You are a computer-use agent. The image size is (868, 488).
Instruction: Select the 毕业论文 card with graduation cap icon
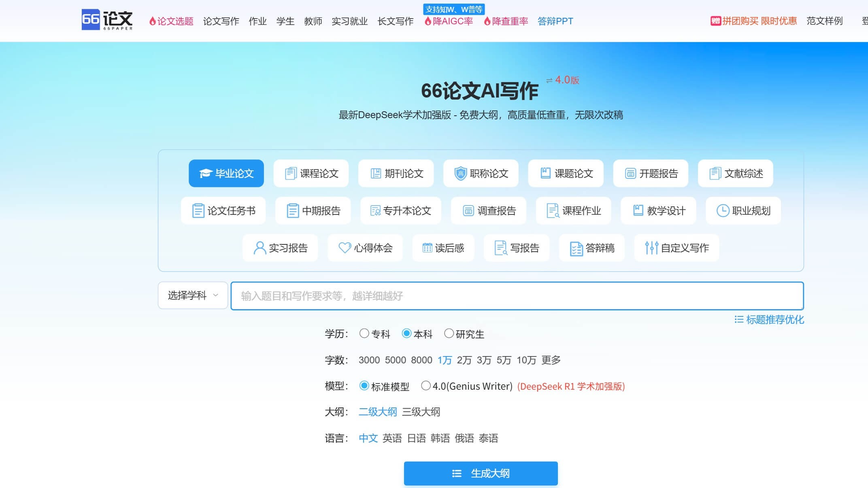click(x=226, y=173)
